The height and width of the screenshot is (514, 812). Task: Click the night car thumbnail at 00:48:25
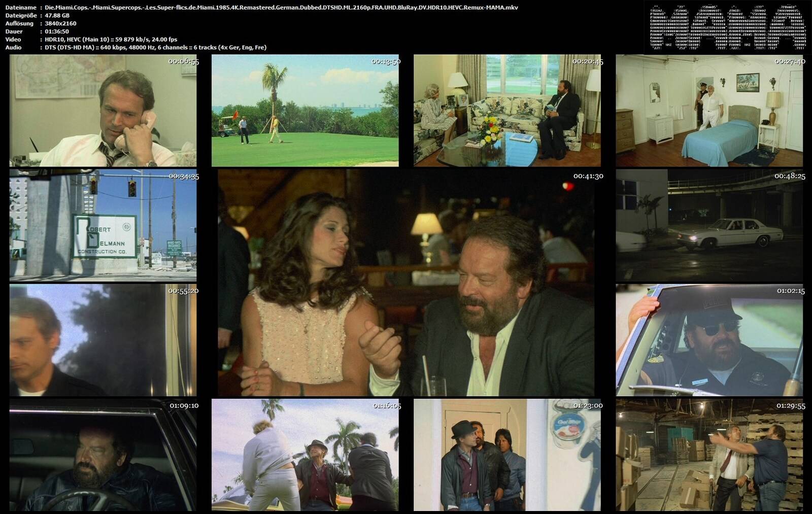pyautogui.click(x=709, y=225)
